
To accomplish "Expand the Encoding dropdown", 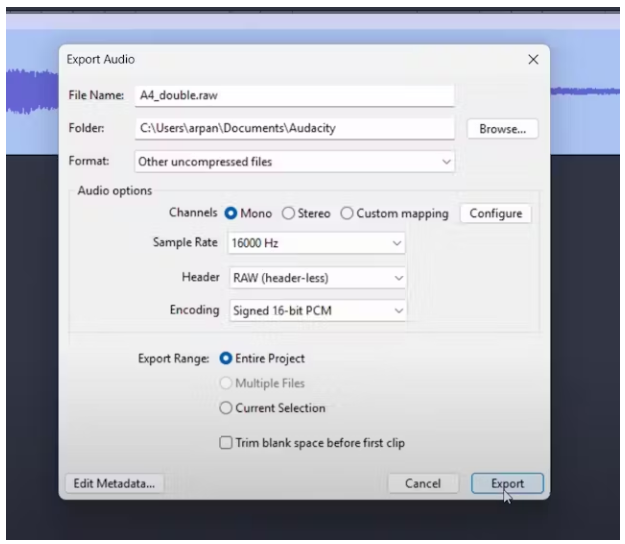I will [x=316, y=311].
